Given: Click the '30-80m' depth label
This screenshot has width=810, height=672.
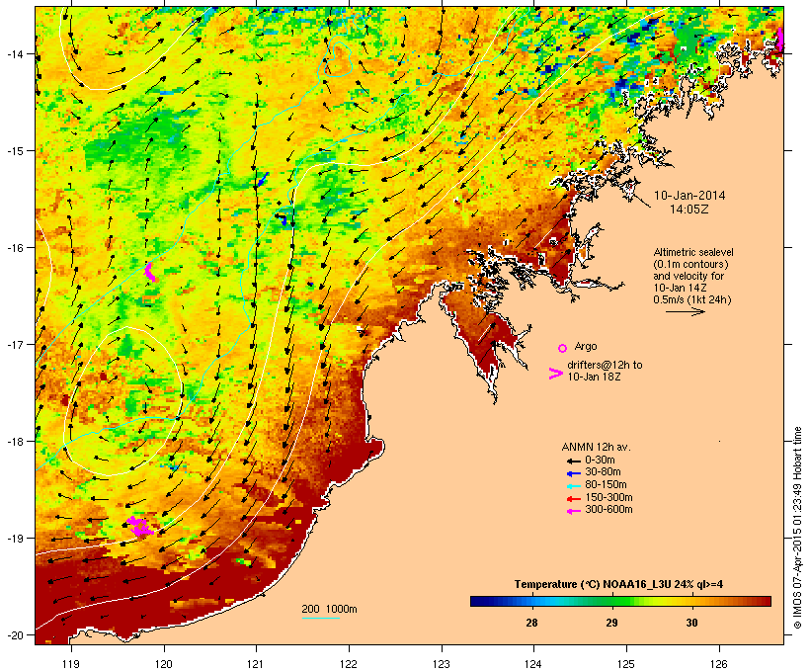Looking at the screenshot, I should click(x=603, y=472).
